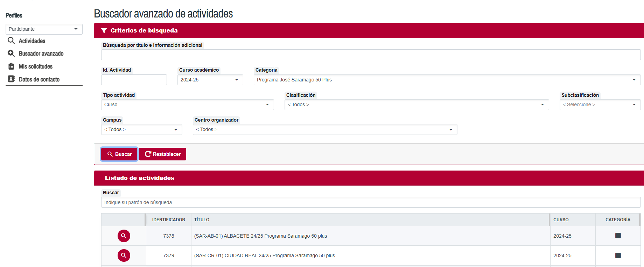The height and width of the screenshot is (267, 644).
Task: Click category square icon for CIUDAD REAL row
Action: click(x=618, y=255)
